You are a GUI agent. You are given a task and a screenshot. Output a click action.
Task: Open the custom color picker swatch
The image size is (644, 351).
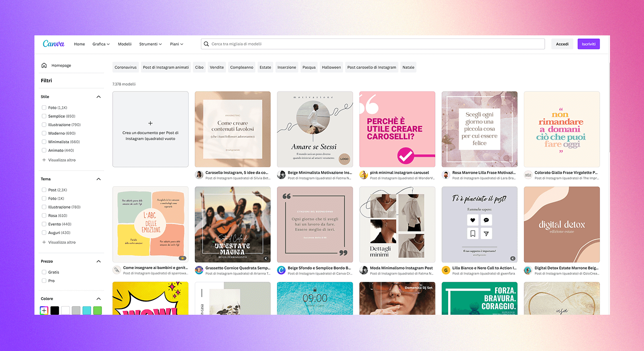click(x=44, y=310)
